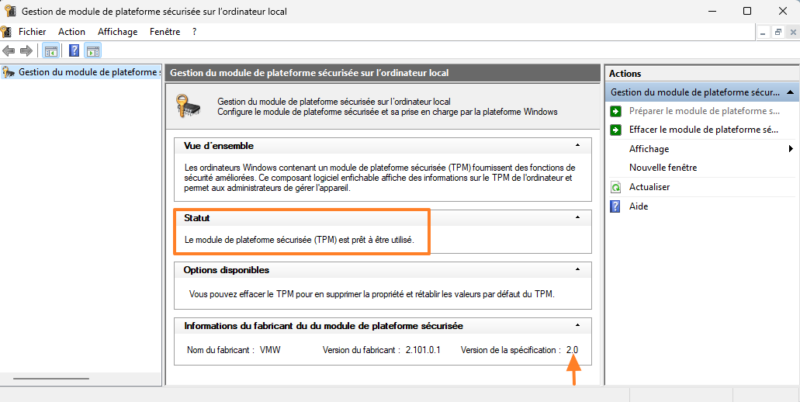Click the Vous pouvez effacer le TPM text
800x402 pixels.
[x=371, y=294]
